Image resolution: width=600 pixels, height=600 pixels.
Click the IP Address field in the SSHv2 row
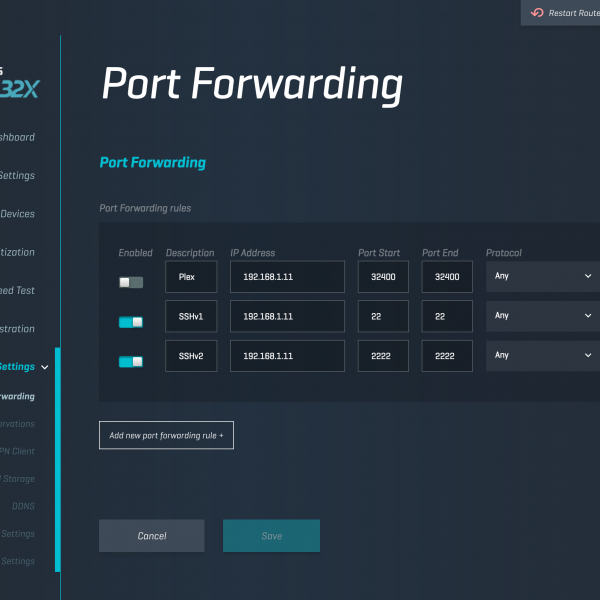point(287,356)
